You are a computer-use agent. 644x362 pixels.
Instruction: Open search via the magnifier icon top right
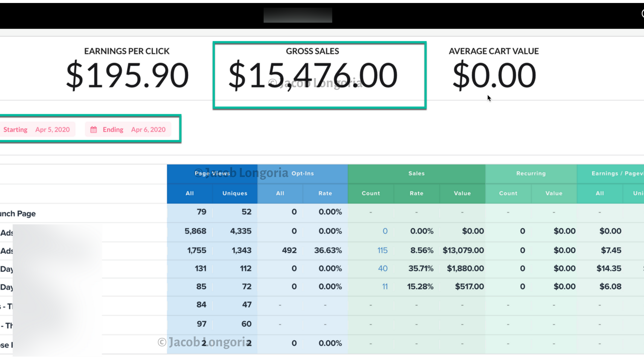click(642, 13)
